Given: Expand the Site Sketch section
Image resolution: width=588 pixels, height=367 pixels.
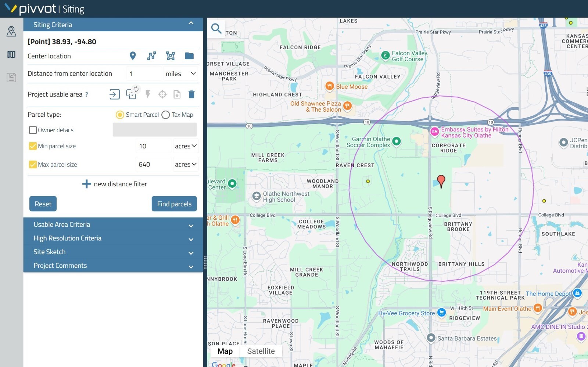Looking at the screenshot, I should coord(113,252).
